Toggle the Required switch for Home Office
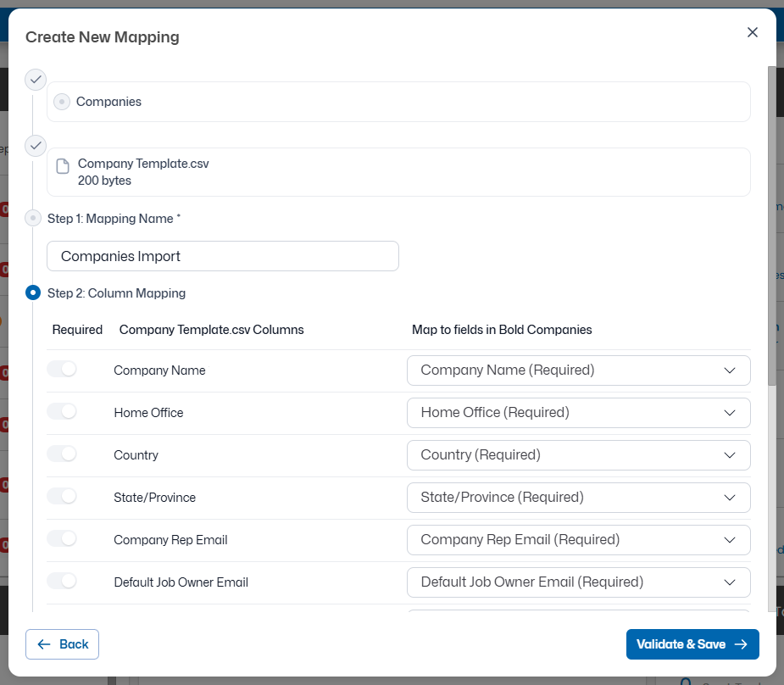 62,411
